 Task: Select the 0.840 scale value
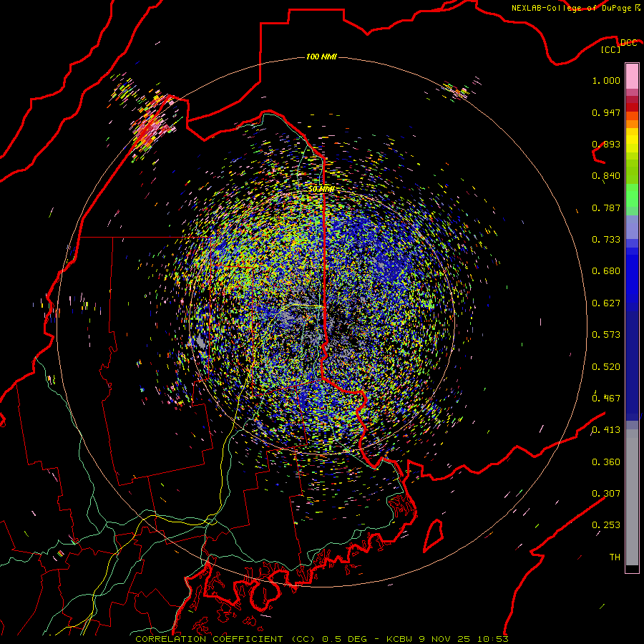[606, 176]
